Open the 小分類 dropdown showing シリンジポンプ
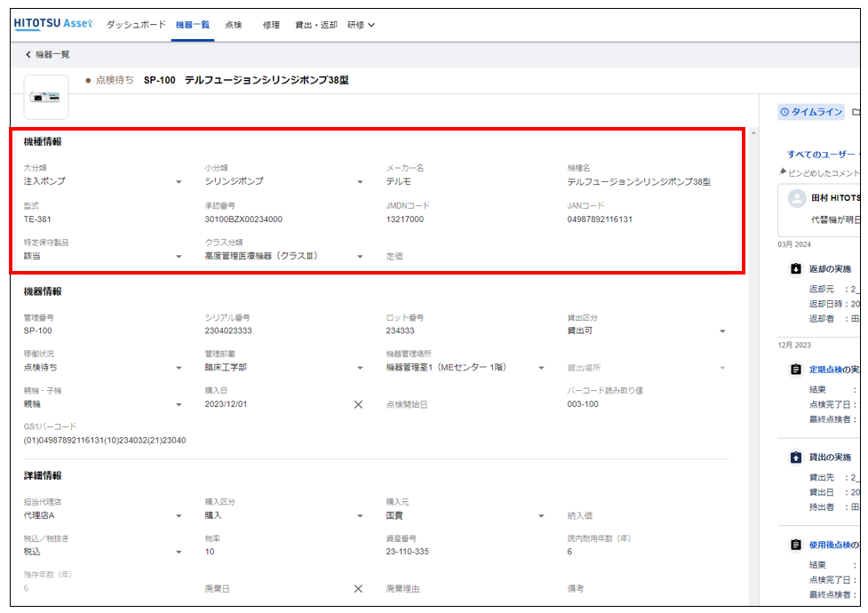 pyautogui.click(x=284, y=181)
